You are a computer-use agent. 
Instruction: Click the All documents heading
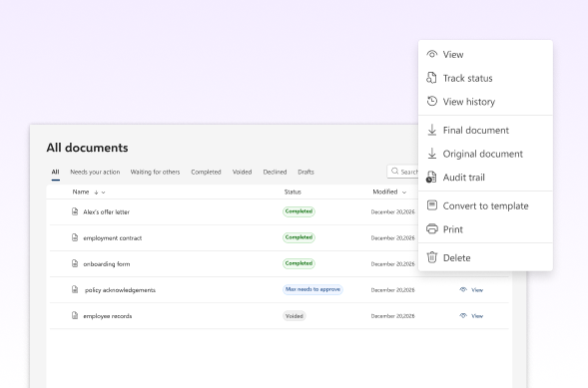click(88, 148)
